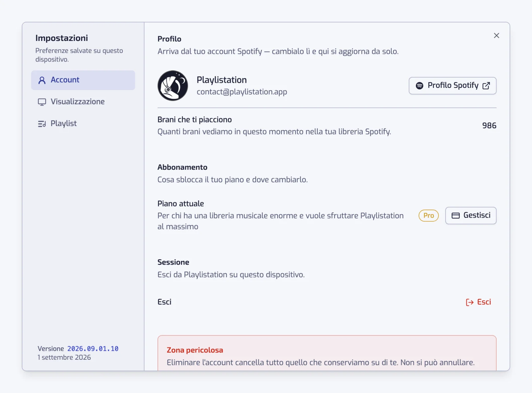532x393 pixels.
Task: Click the Profilo section heading
Action: click(169, 39)
